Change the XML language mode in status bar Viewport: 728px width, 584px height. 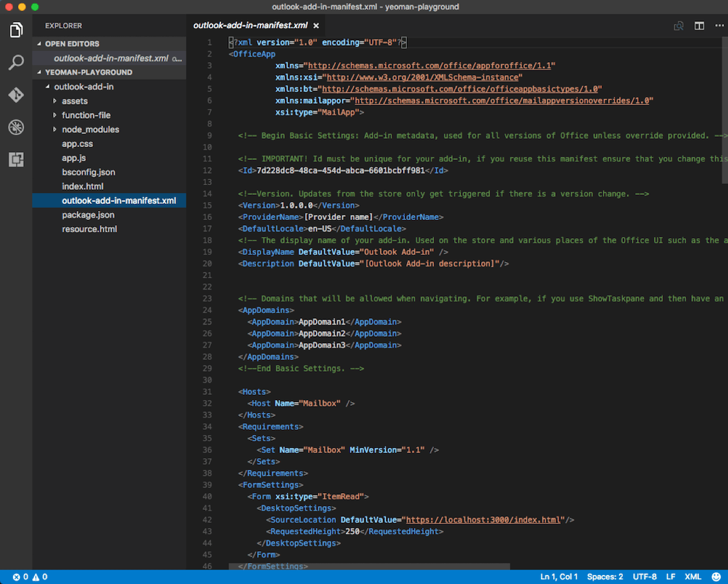693,576
